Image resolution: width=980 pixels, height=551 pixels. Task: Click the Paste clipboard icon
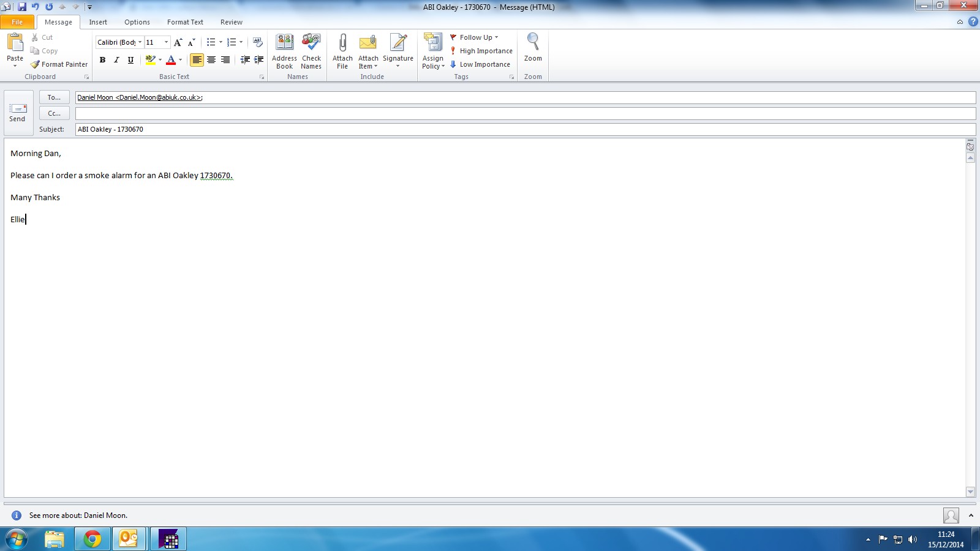[15, 42]
